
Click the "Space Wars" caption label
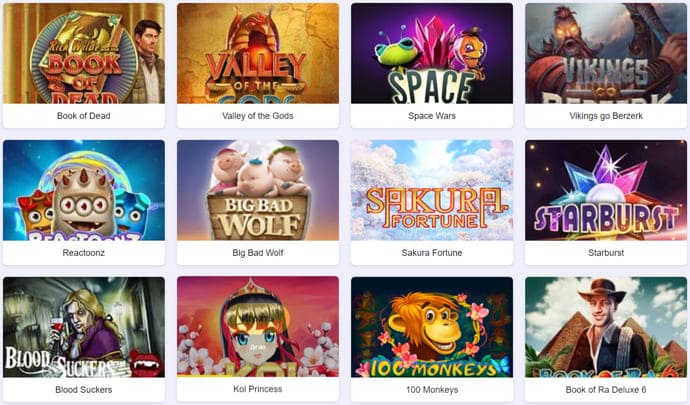(x=432, y=116)
